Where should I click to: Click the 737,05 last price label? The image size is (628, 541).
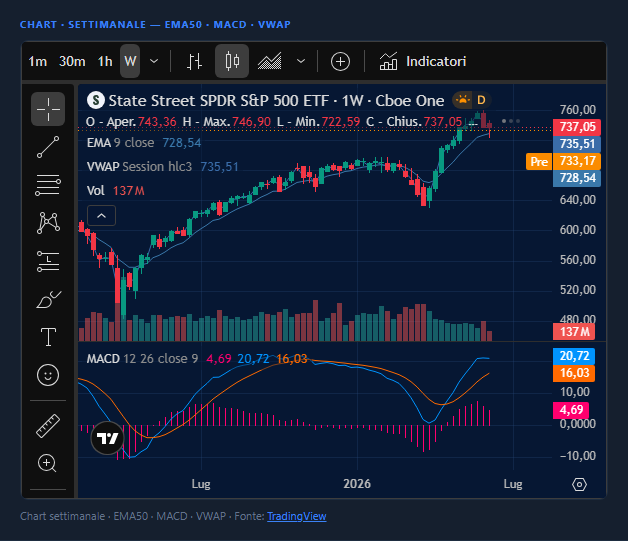(x=577, y=127)
